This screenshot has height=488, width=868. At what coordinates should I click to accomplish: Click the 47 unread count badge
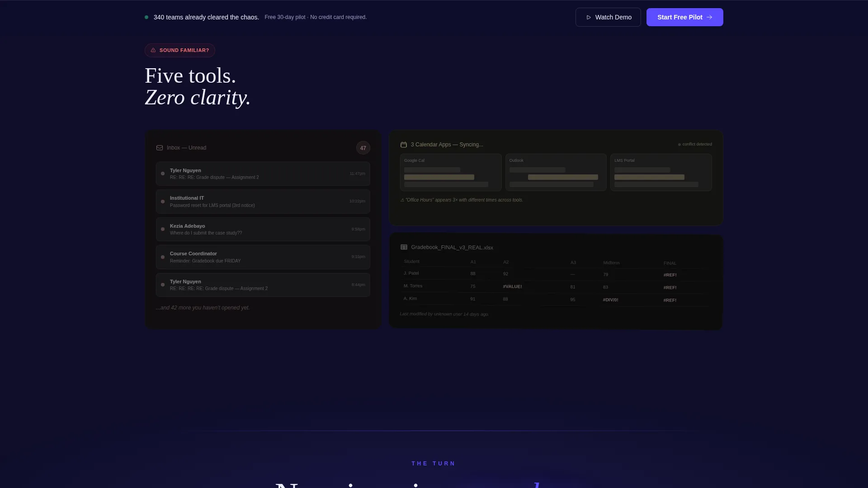pos(363,148)
